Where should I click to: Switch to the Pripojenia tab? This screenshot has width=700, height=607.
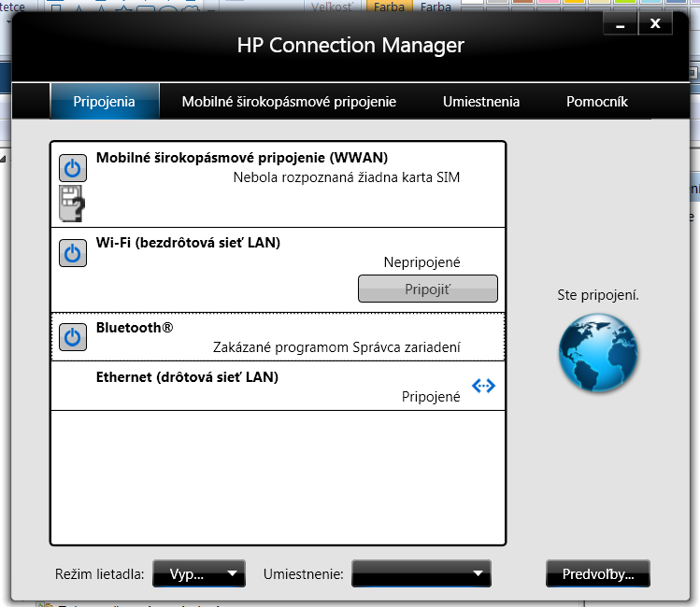(104, 101)
